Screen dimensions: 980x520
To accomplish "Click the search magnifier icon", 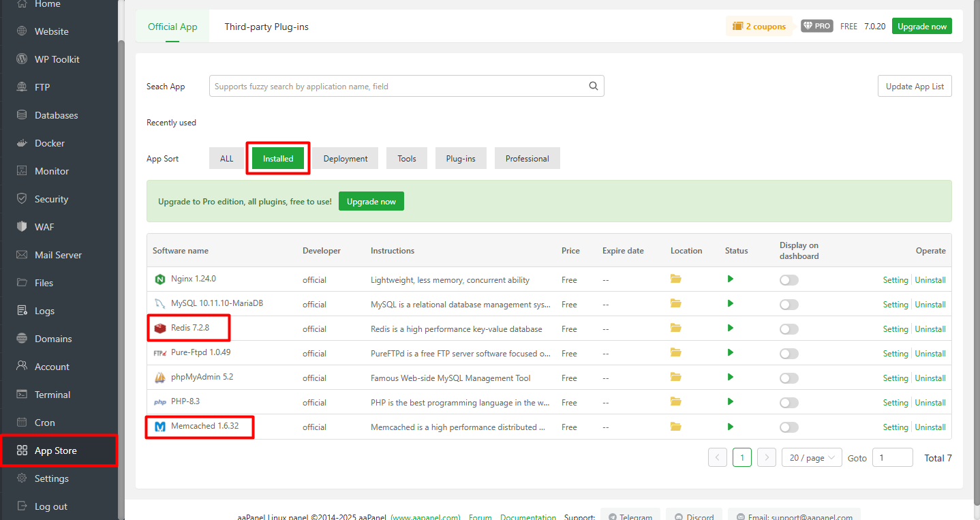I will [593, 86].
